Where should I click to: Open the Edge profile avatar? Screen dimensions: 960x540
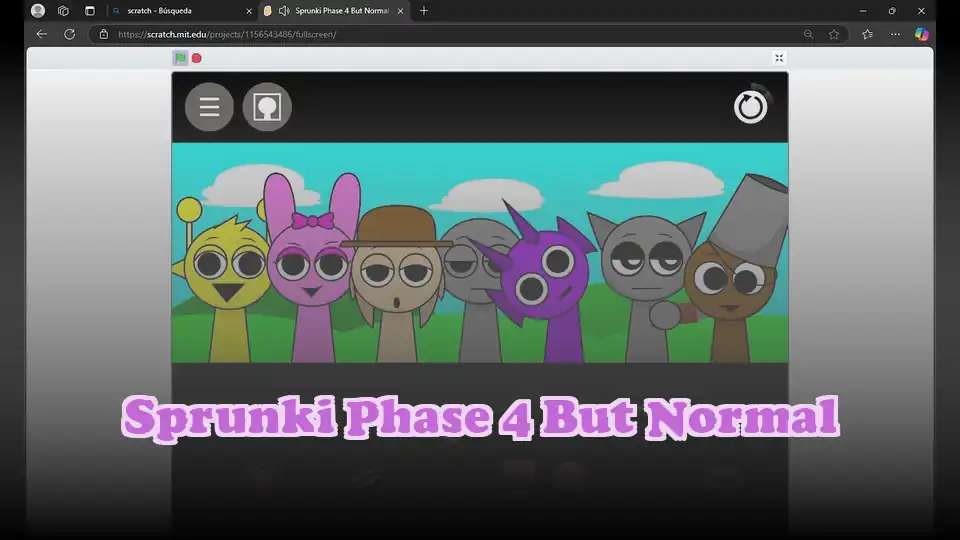pyautogui.click(x=38, y=11)
